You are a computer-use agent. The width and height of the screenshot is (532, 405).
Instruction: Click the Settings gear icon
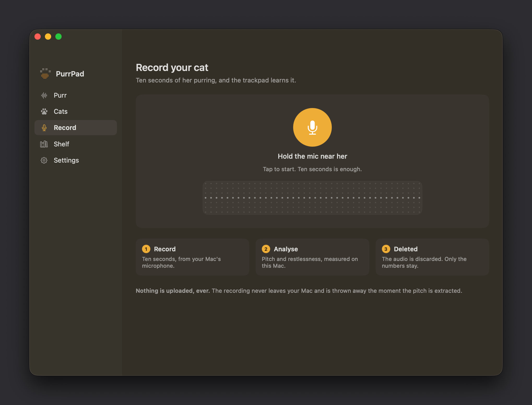[x=44, y=160]
